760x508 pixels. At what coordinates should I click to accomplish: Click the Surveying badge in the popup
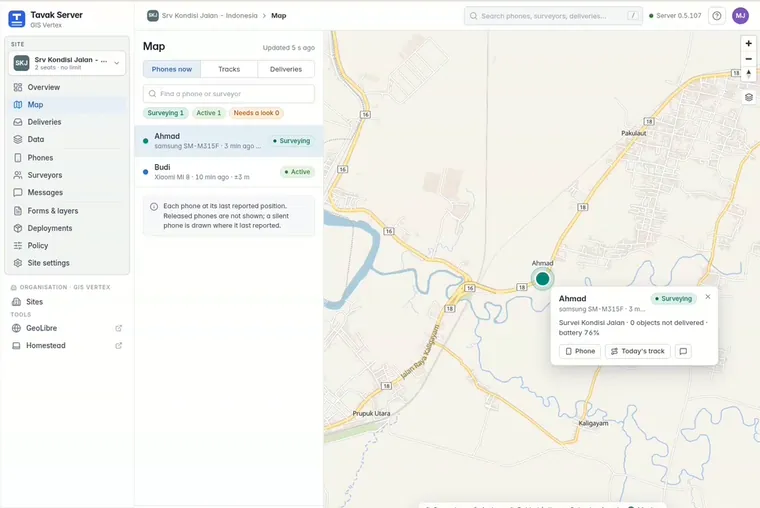click(674, 299)
